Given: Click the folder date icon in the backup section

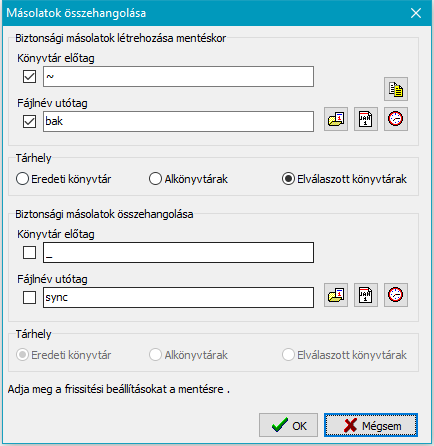Looking at the screenshot, I should click(x=336, y=119).
